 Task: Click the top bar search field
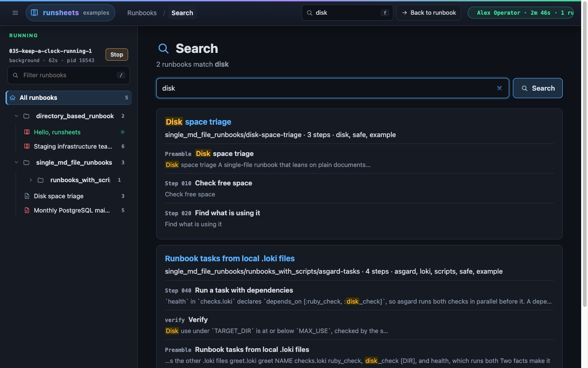tap(347, 13)
